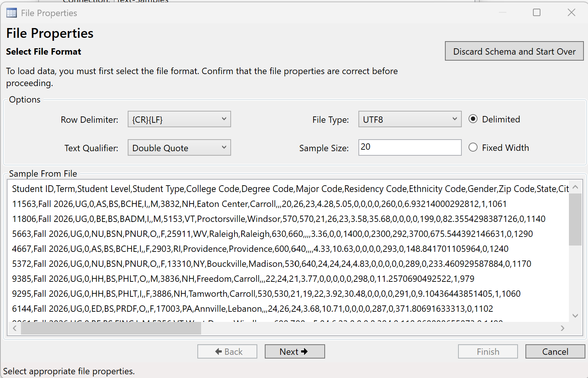Click the sample row starting with 9385
The image size is (588, 378).
pyautogui.click(x=243, y=279)
